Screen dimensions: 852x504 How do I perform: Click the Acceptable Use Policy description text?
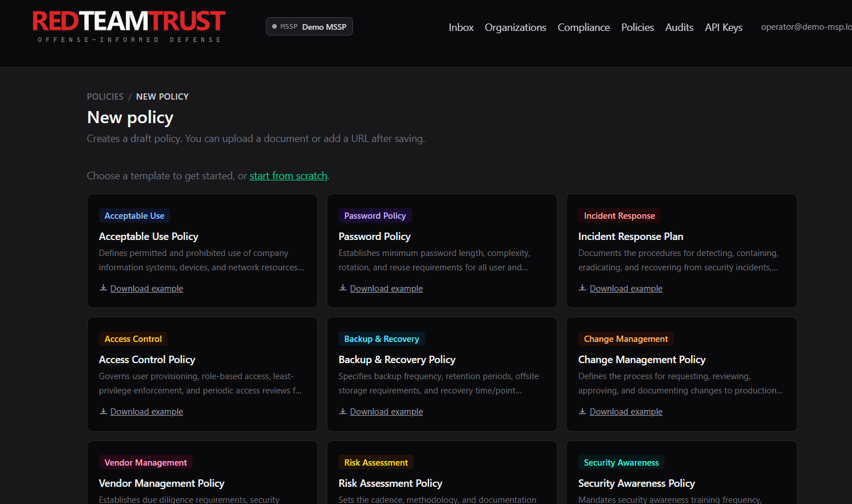201,260
